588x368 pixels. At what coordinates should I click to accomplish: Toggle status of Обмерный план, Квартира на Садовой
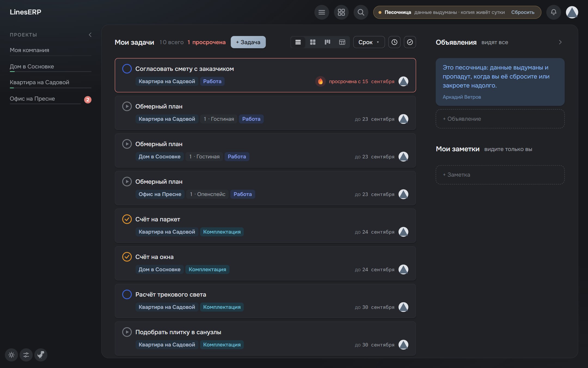(127, 106)
